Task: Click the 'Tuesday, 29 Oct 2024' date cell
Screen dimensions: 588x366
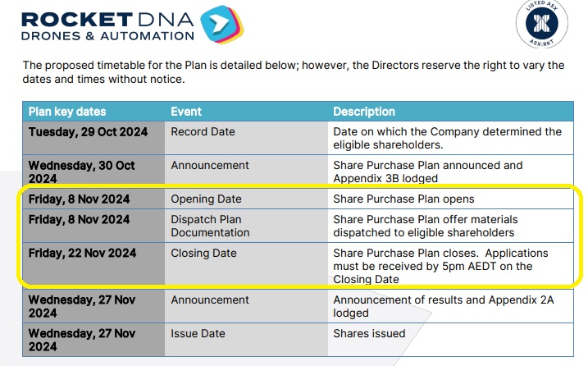Action: (x=93, y=138)
